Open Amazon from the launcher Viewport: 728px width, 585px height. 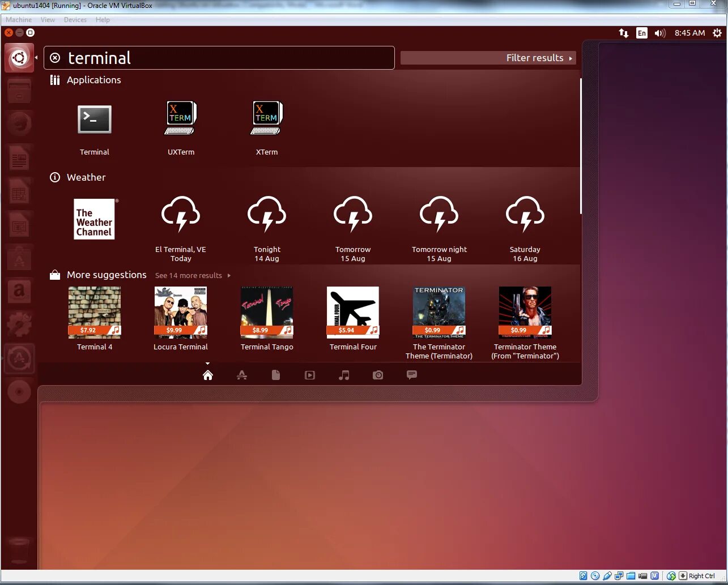19,292
